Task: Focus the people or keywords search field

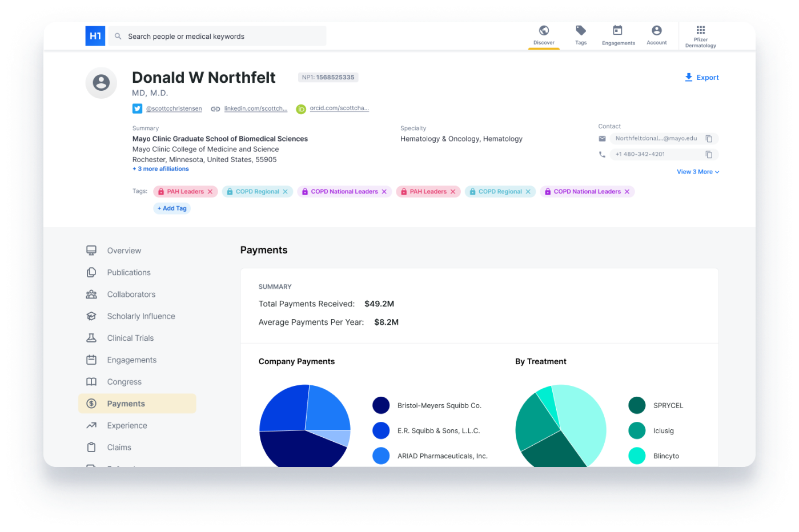Action: coord(217,36)
